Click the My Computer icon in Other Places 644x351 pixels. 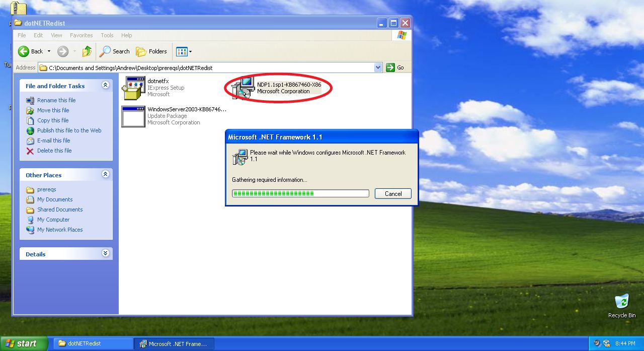[30, 220]
